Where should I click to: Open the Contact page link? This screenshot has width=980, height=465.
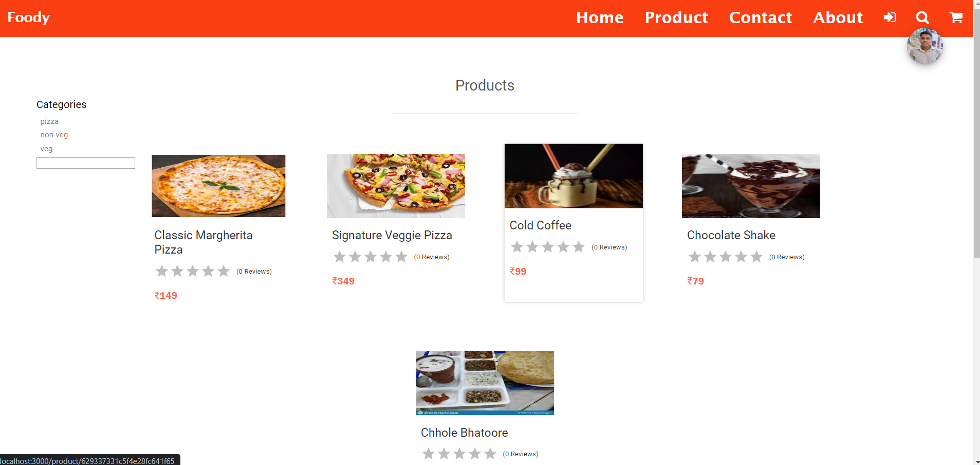pos(761,17)
